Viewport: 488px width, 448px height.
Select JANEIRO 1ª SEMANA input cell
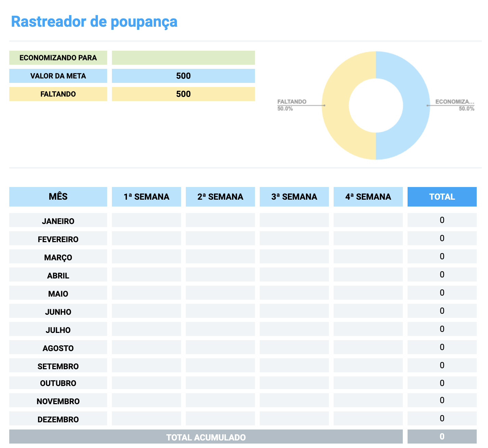(146, 220)
